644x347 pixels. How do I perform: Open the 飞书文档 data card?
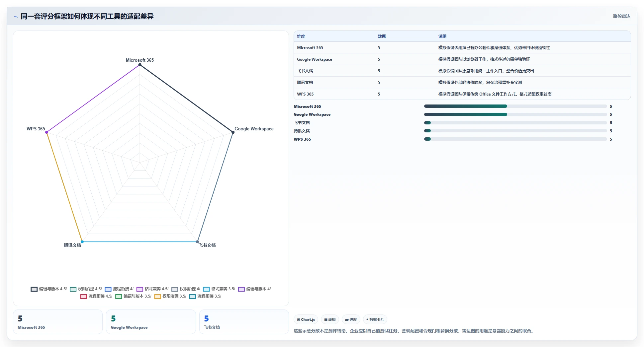pyautogui.click(x=244, y=322)
